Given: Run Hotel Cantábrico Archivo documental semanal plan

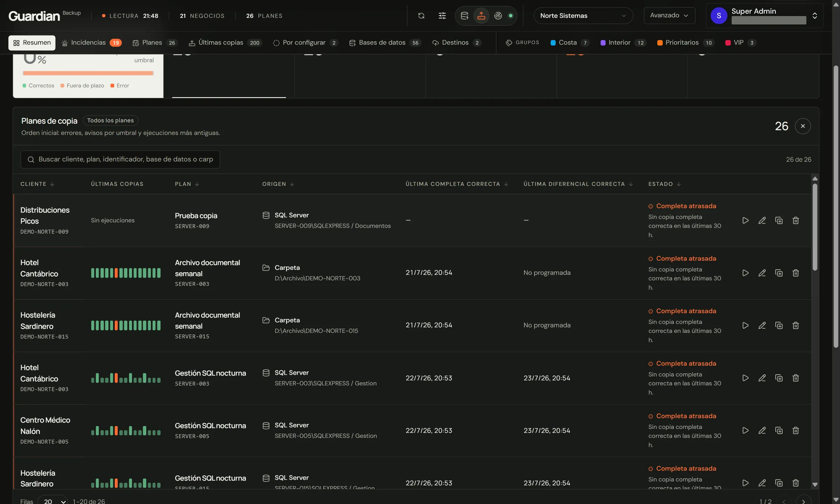Looking at the screenshot, I should (745, 273).
